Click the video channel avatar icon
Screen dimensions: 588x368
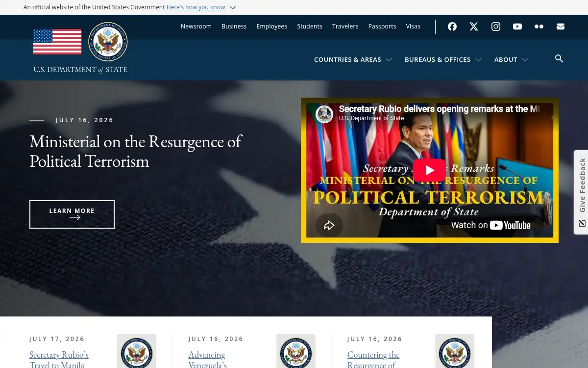coord(324,114)
